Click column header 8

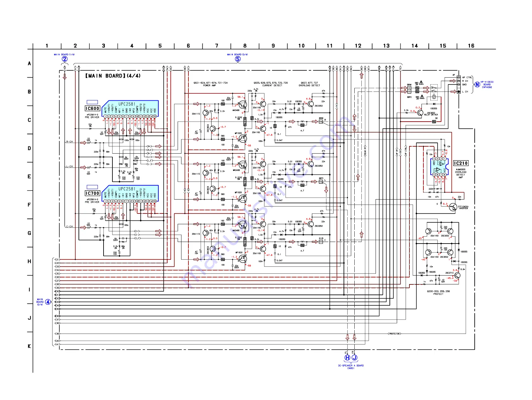pos(245,46)
